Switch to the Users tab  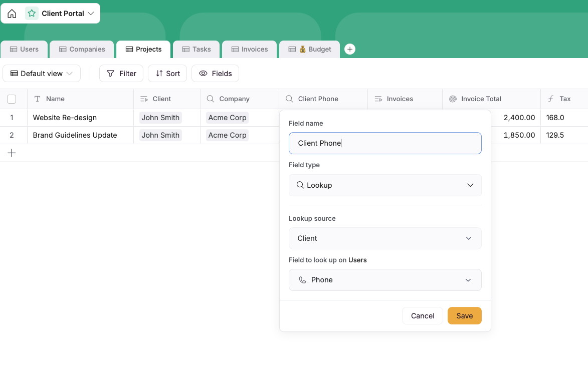[x=25, y=50]
